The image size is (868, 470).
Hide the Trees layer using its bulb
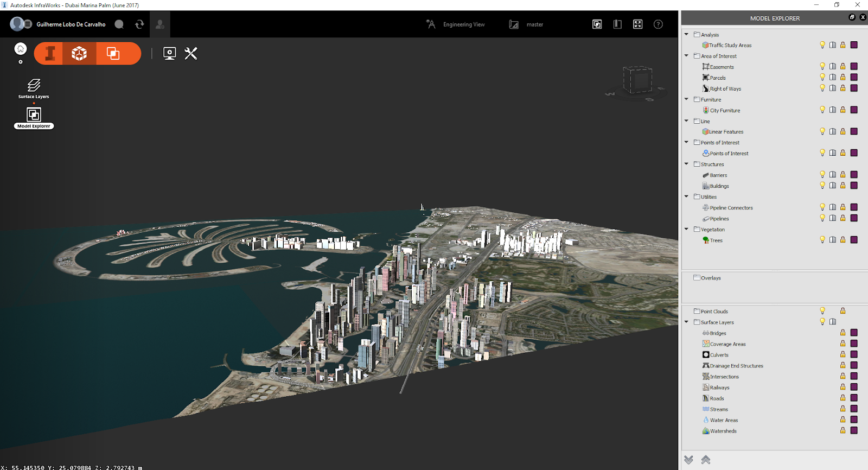(x=822, y=240)
